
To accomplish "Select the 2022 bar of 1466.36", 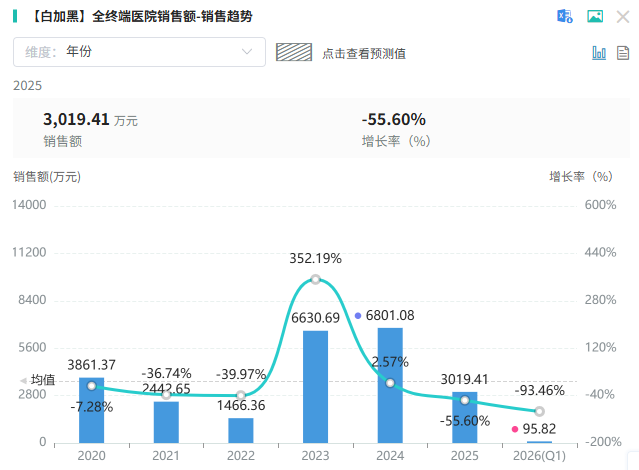I will 241,430.
